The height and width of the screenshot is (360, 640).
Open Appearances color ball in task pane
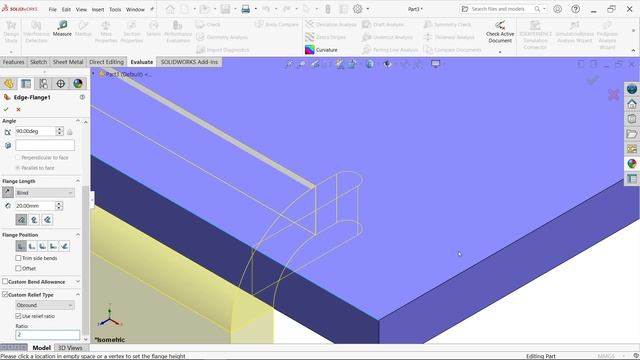632,164
